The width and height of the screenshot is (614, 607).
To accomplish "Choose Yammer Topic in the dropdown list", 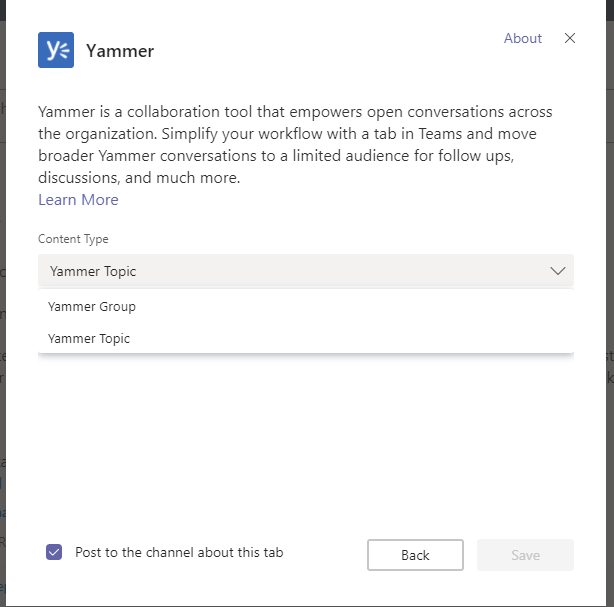I will [89, 339].
